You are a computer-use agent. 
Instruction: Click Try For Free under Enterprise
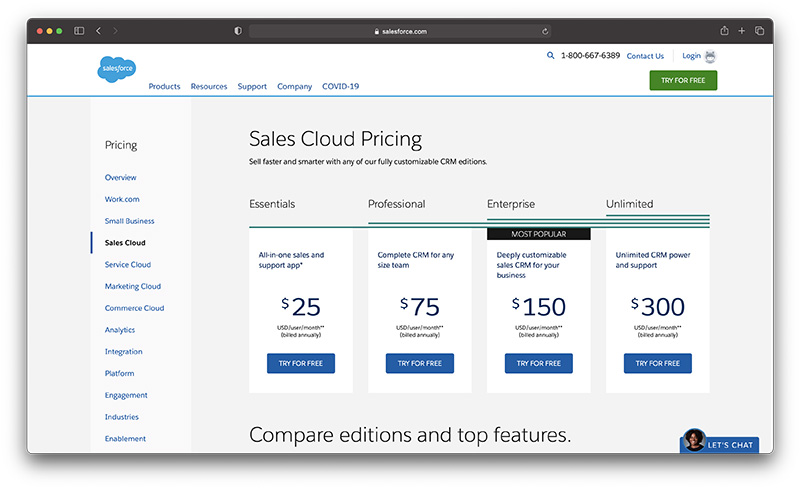538,363
